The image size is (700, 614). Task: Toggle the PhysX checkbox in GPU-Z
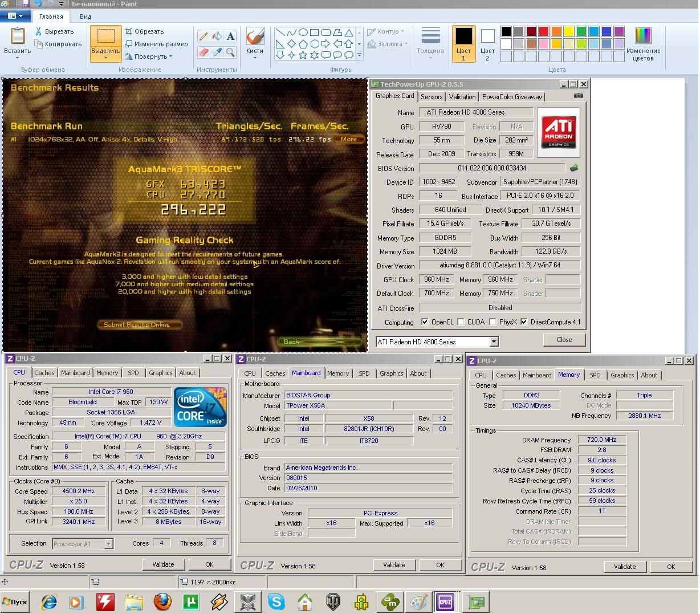click(x=493, y=322)
